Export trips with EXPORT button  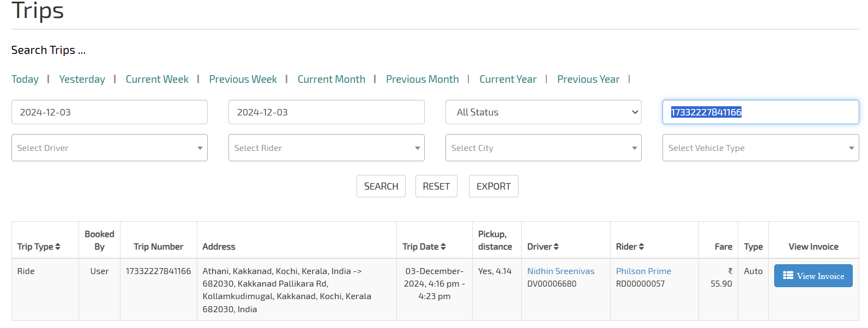[493, 186]
